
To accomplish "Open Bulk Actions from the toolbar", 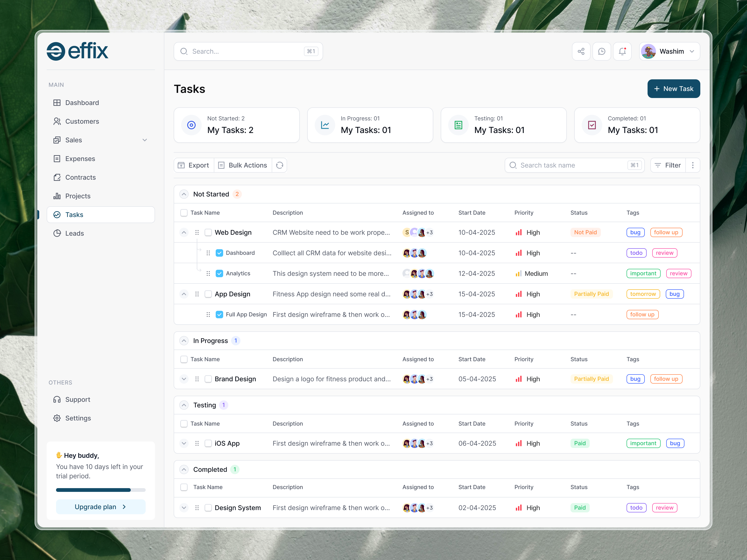I will click(243, 165).
